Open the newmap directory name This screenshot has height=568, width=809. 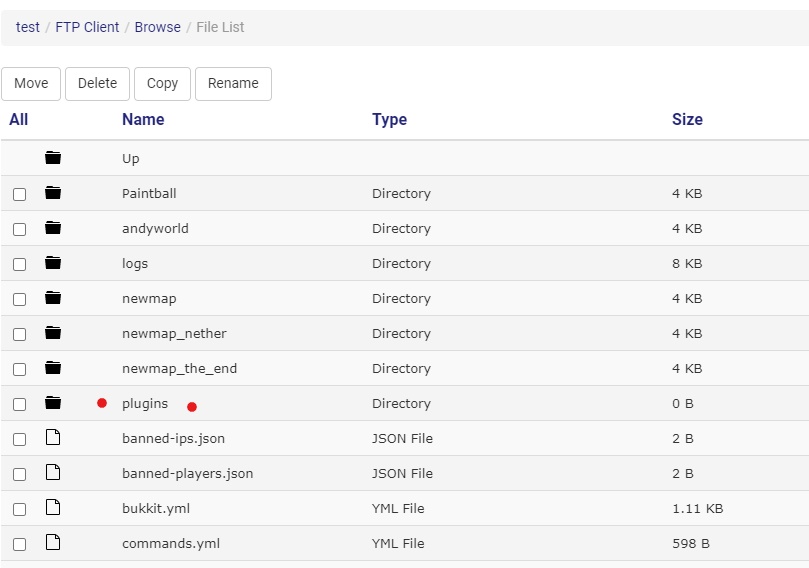coord(149,299)
